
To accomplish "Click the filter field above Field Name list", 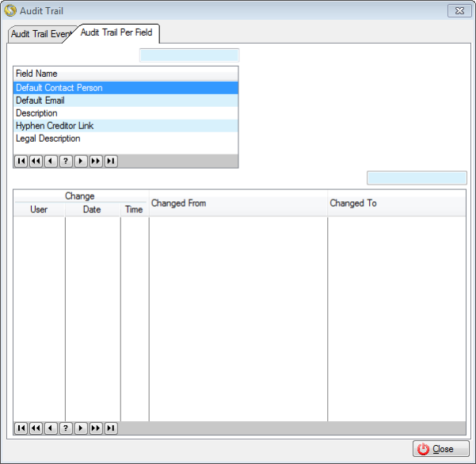I will click(189, 55).
